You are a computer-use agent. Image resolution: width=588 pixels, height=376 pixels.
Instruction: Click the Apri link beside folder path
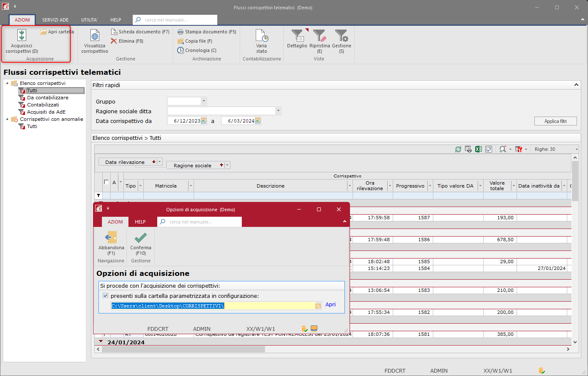point(331,305)
